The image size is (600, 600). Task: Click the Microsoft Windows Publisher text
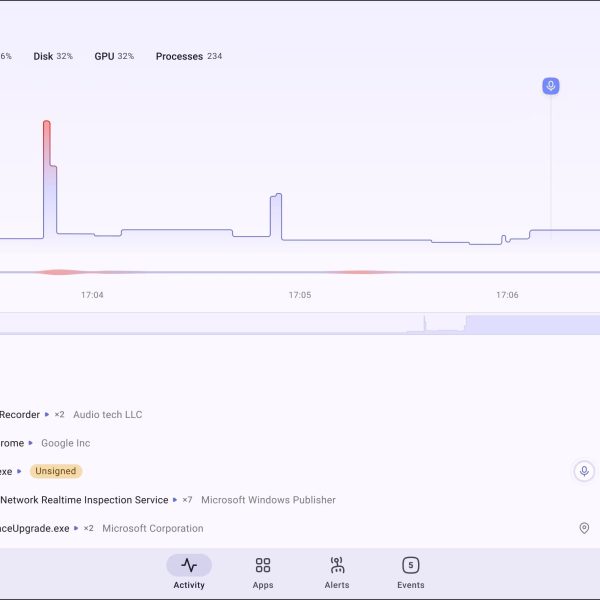268,500
